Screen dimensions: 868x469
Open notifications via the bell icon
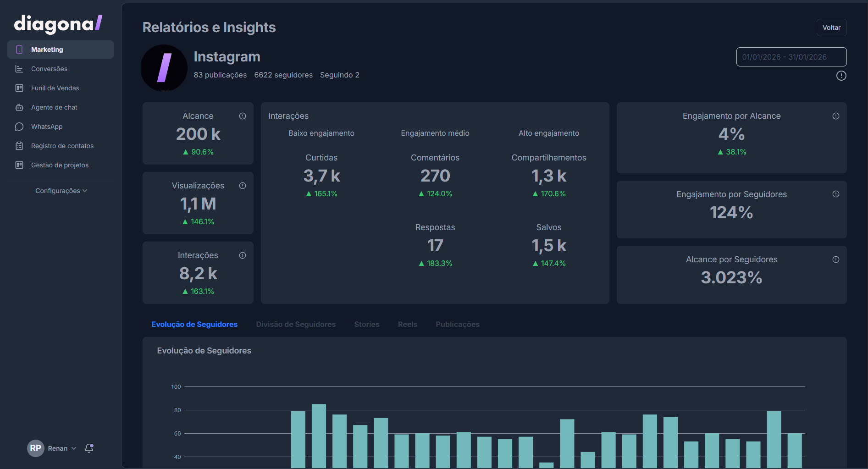click(x=89, y=448)
